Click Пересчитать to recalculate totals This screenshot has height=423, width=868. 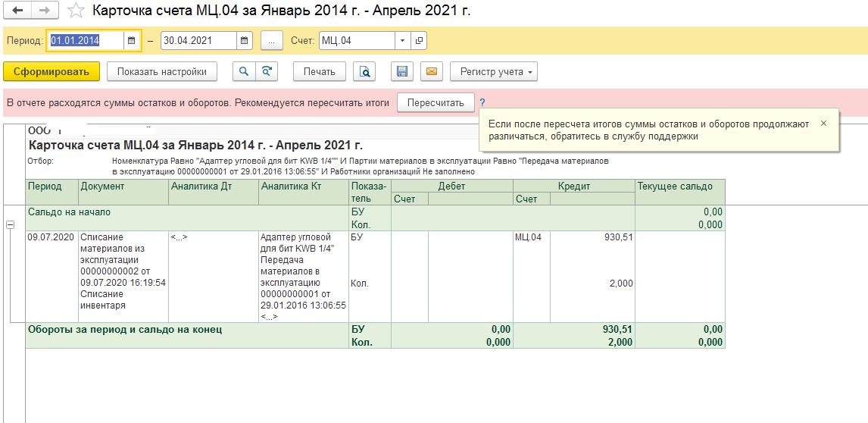[x=436, y=102]
